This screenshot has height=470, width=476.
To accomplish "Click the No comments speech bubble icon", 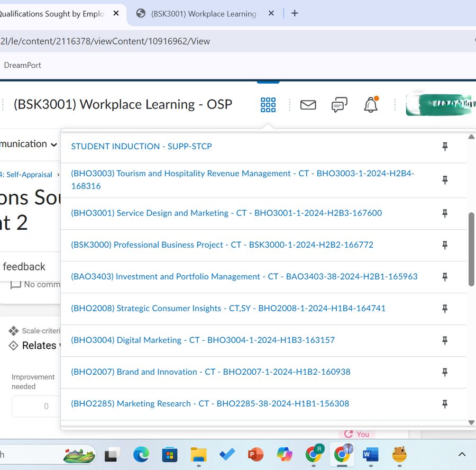I will (15, 285).
